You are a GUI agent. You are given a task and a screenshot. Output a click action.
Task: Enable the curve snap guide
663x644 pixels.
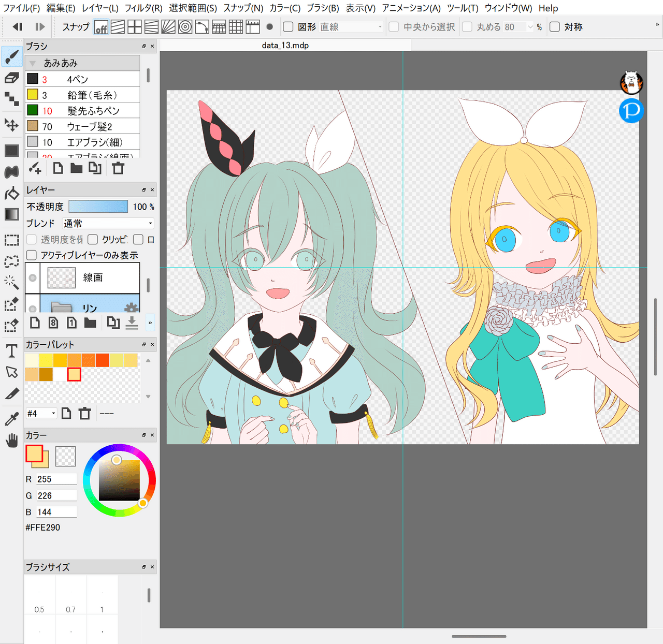pyautogui.click(x=202, y=27)
